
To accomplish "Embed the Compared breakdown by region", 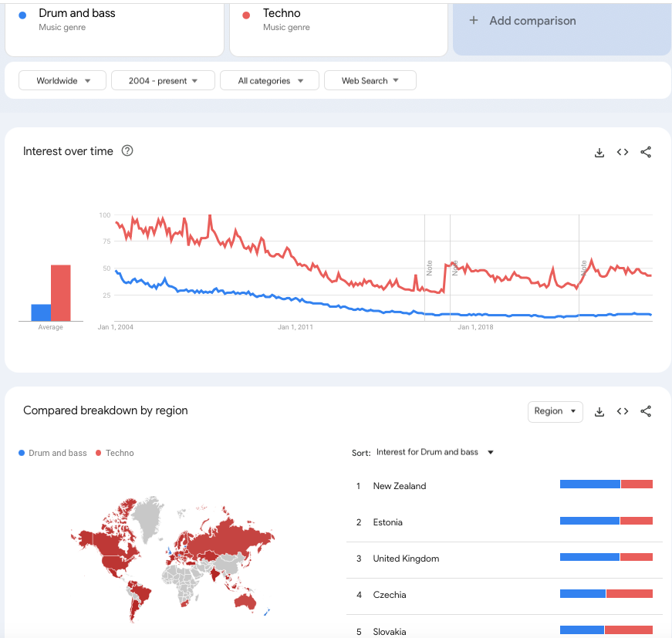I will pos(623,412).
